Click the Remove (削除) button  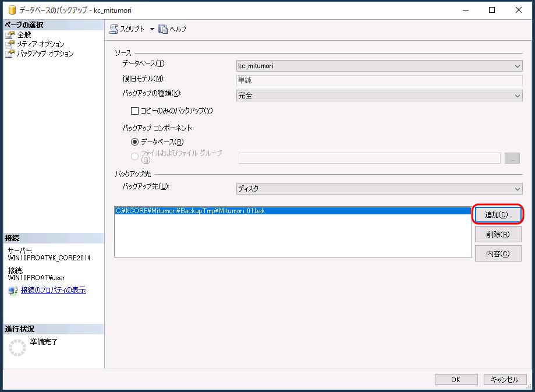[497, 234]
